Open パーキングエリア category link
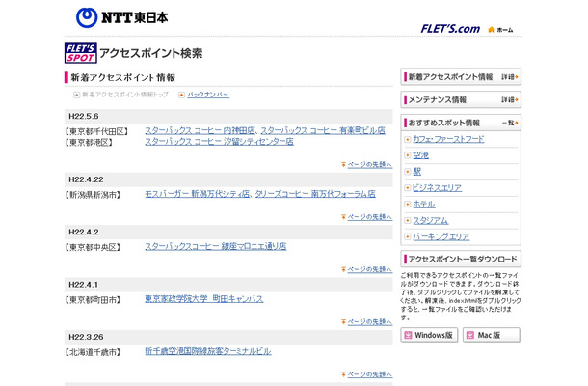 tap(441, 237)
